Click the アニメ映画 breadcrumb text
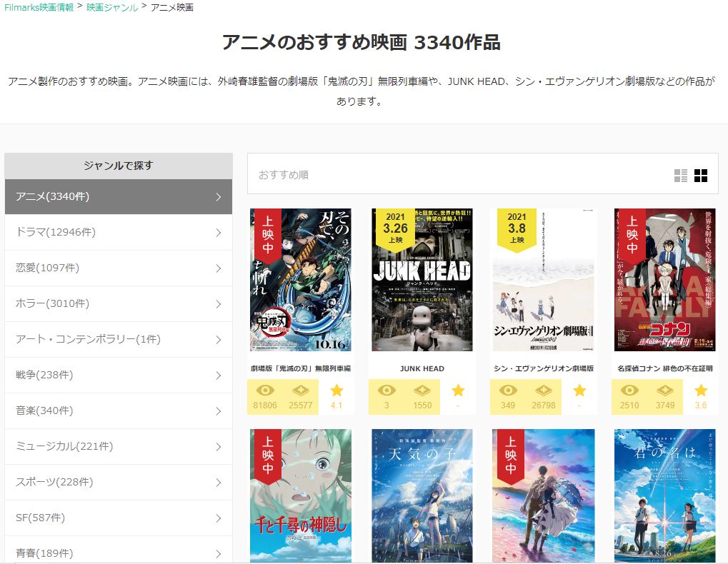Image resolution: width=728 pixels, height=564 pixels. pyautogui.click(x=172, y=7)
